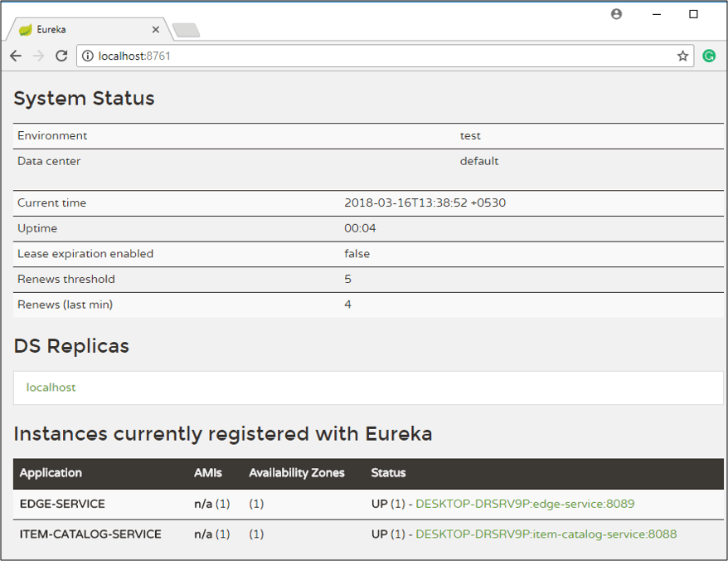Click the browser forward arrow
The width and height of the screenshot is (728, 561).
point(38,56)
